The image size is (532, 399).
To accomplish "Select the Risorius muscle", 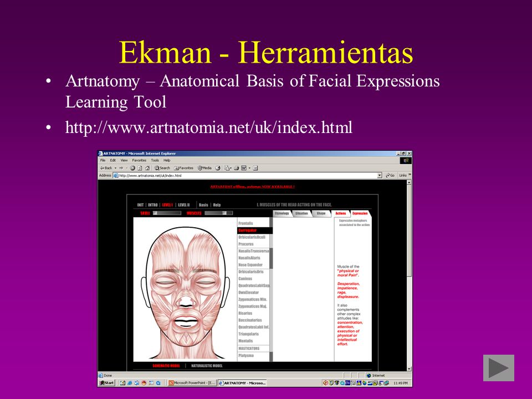I will [x=245, y=313].
